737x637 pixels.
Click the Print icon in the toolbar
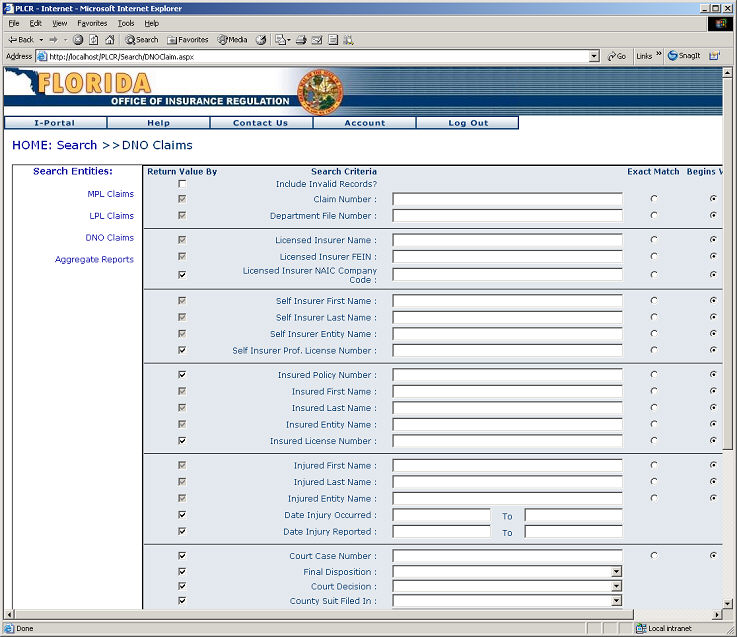point(300,40)
